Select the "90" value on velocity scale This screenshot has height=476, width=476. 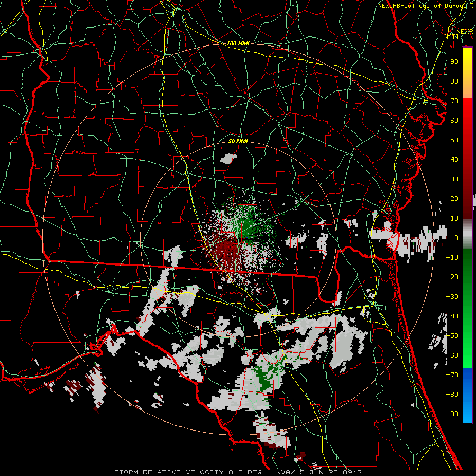(454, 62)
